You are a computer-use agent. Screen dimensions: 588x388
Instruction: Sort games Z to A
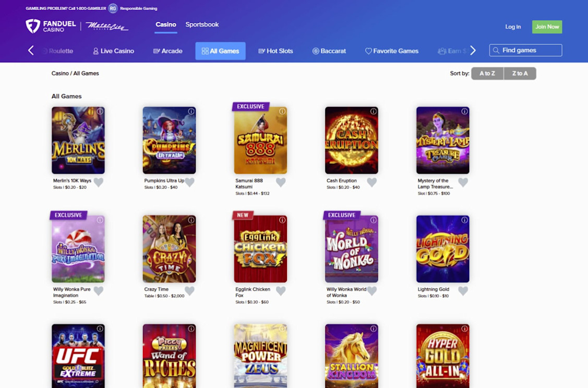[520, 74]
